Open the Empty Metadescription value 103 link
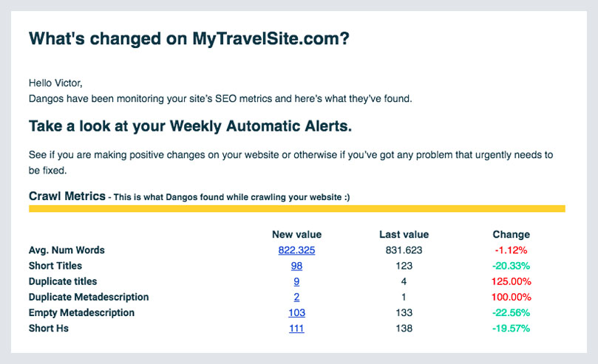 296,312
